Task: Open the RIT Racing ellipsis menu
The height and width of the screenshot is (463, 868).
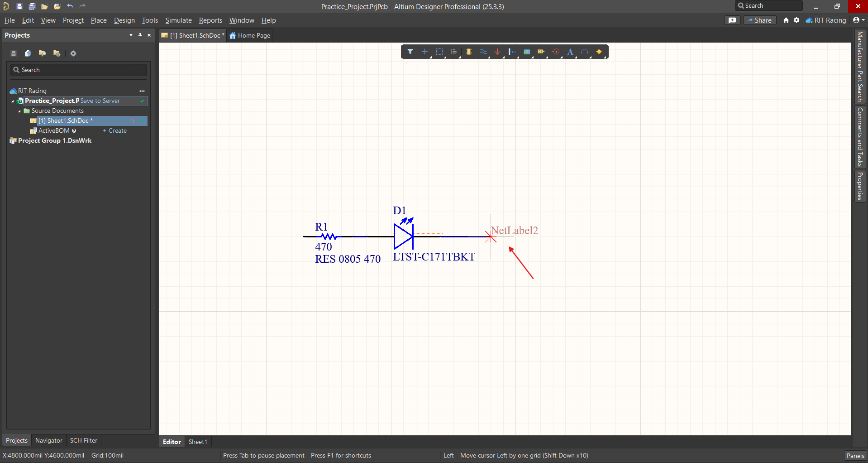Action: pyautogui.click(x=142, y=91)
